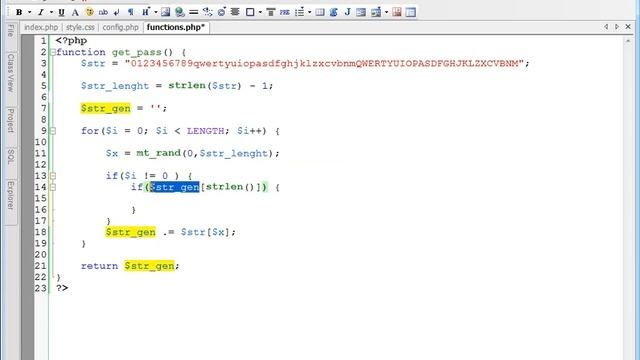This screenshot has height=360, width=640.
Task: Switch to the config.php tab
Action: [120, 27]
